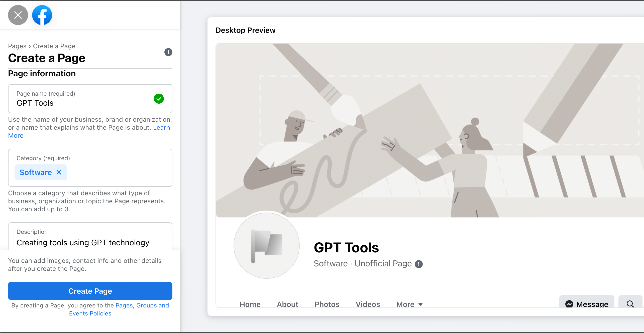The width and height of the screenshot is (644, 333).
Task: Select the Videos tab
Action: click(x=368, y=304)
